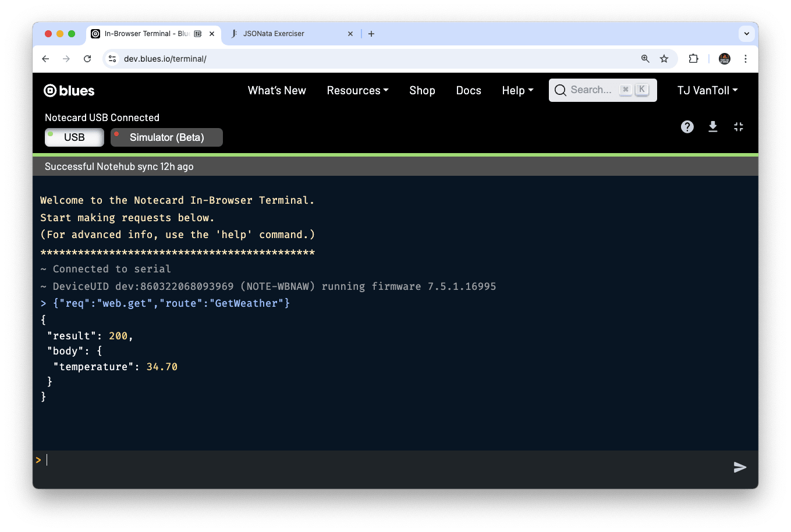View site information icon in address bar
The width and height of the screenshot is (791, 532).
(x=112, y=59)
